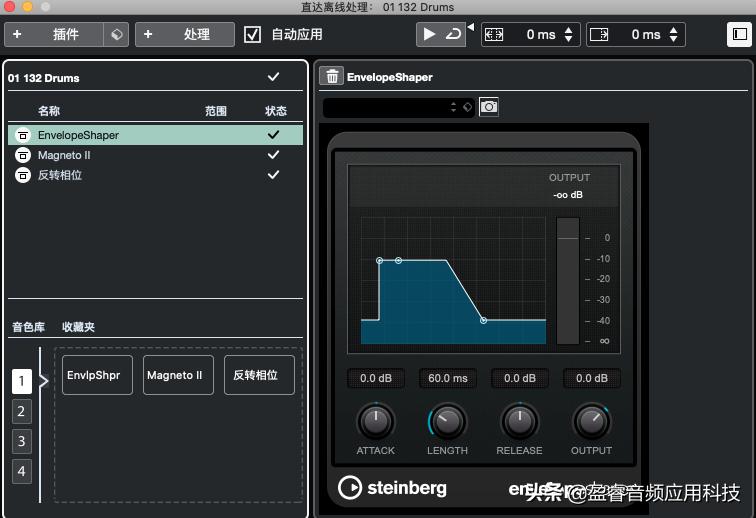The image size is (756, 518).
Task: Toggle Magneto II status checkmark
Action: pos(273,155)
